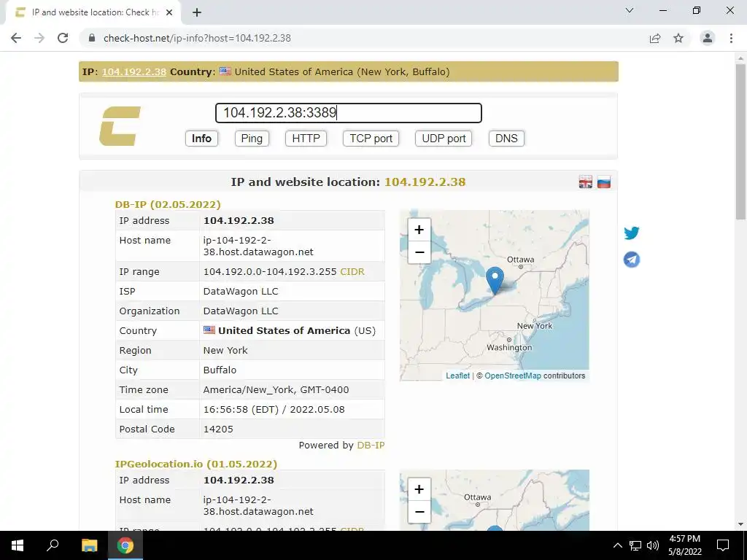Image resolution: width=747 pixels, height=560 pixels.
Task: Click the page vertical scrollbar thumb
Action: pos(740,141)
